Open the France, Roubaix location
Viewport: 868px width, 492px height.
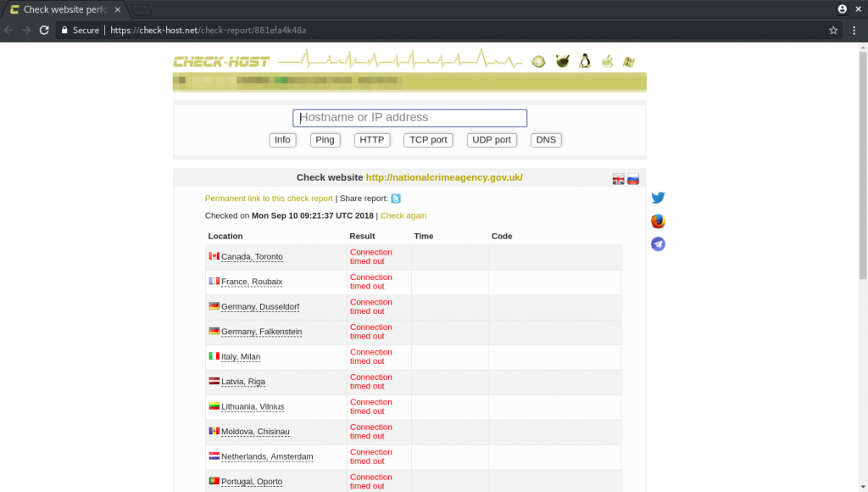[x=252, y=282]
